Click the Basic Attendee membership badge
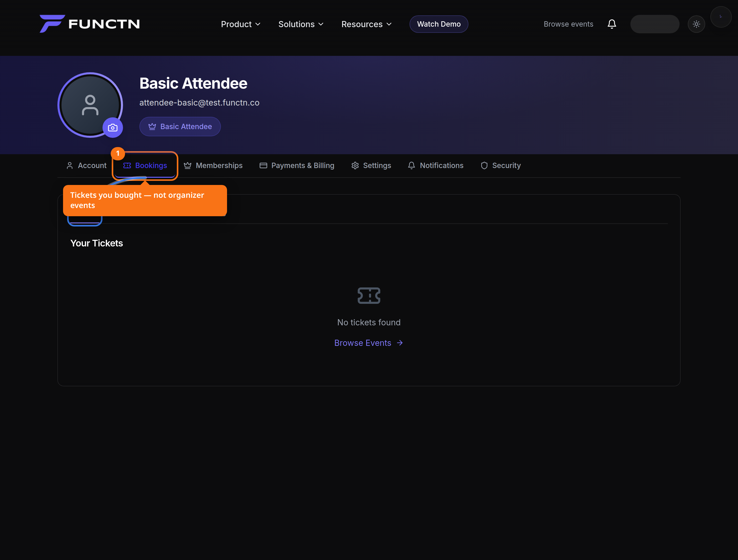This screenshot has width=738, height=560. coord(180,126)
